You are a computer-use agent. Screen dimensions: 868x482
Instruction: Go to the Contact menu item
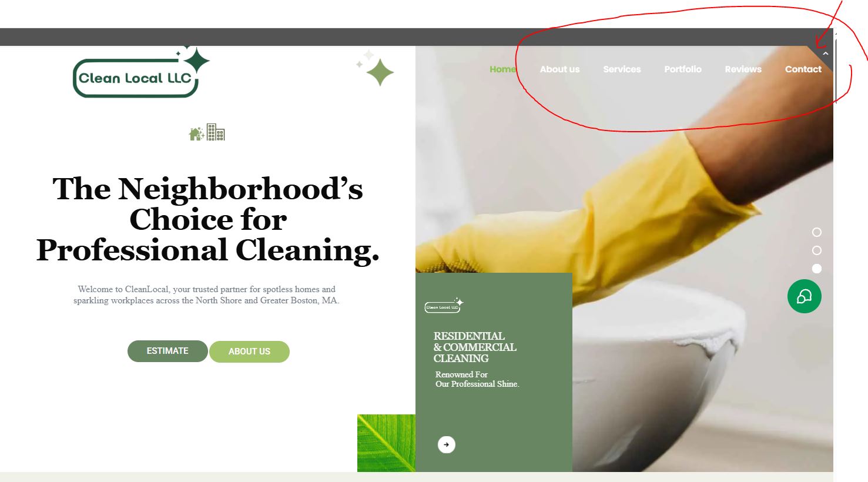click(803, 69)
